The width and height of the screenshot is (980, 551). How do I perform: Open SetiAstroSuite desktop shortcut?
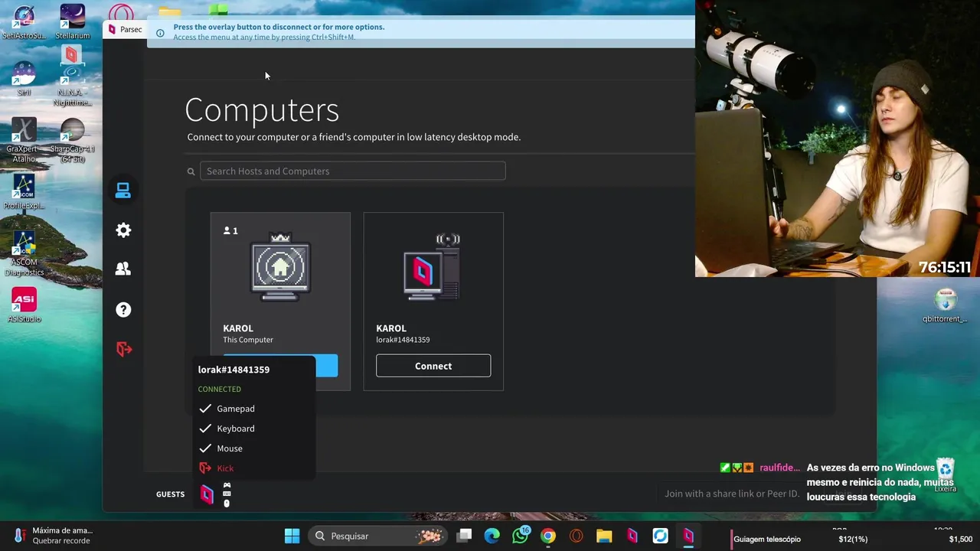pos(24,22)
